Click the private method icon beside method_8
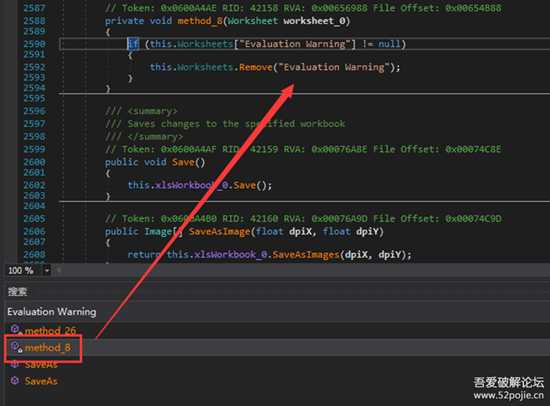 coord(16,347)
